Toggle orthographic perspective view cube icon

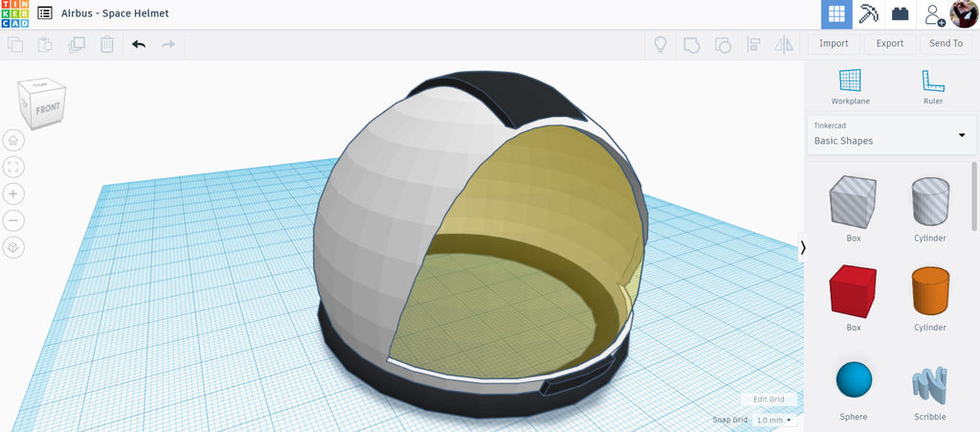click(13, 247)
